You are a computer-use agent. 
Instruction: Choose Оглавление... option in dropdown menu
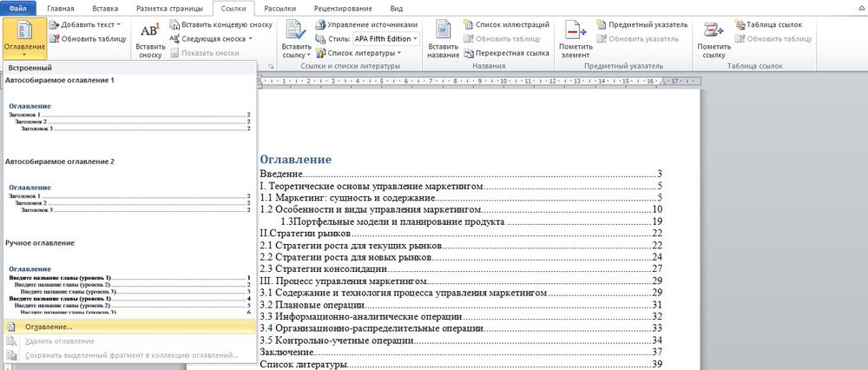tap(49, 327)
